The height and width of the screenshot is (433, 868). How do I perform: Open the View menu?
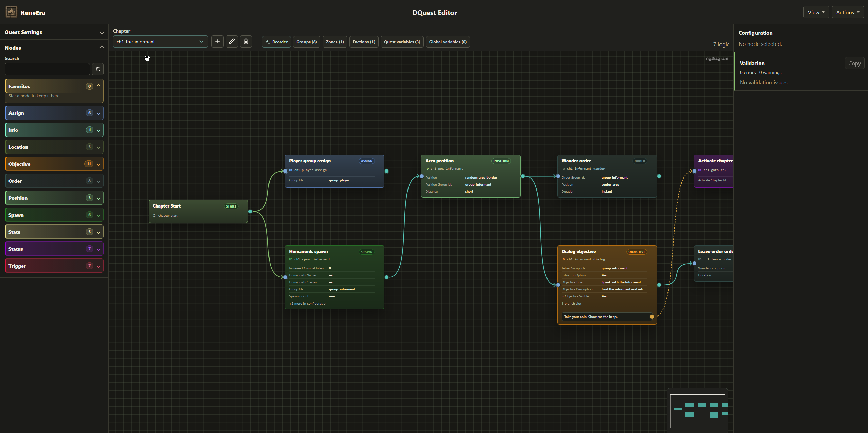816,12
